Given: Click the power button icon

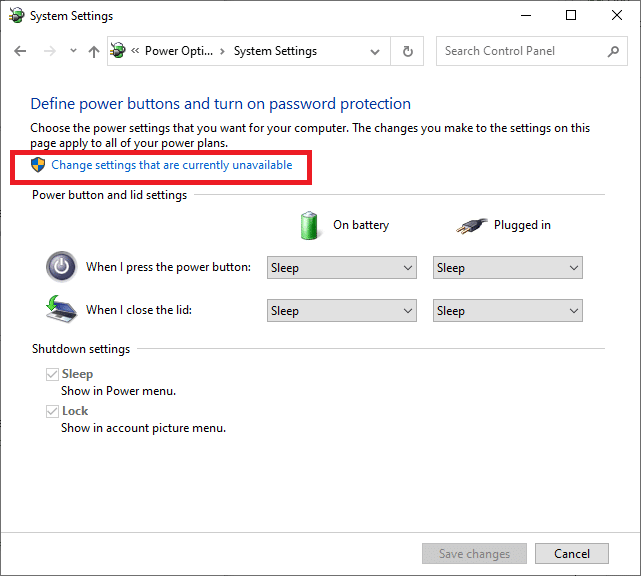Looking at the screenshot, I should coord(61,267).
